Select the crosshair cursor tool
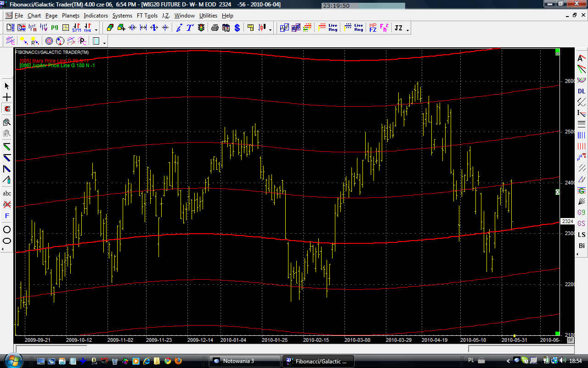 coord(7,98)
